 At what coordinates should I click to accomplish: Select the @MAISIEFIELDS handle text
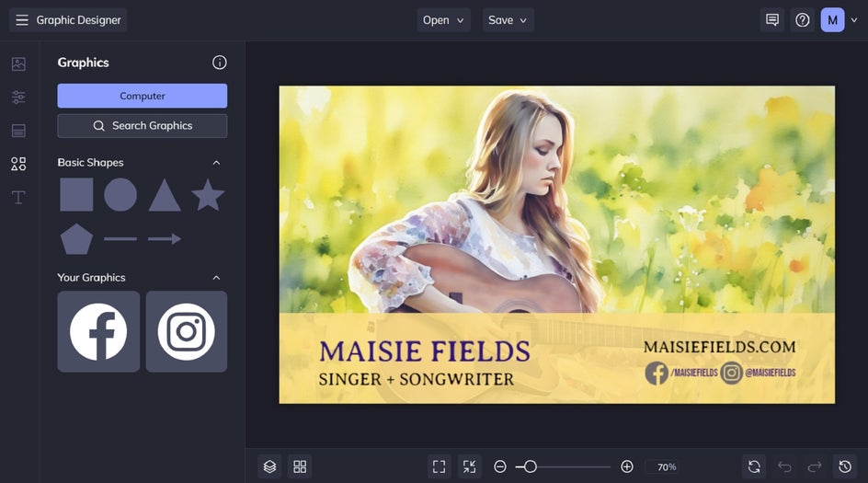(771, 373)
